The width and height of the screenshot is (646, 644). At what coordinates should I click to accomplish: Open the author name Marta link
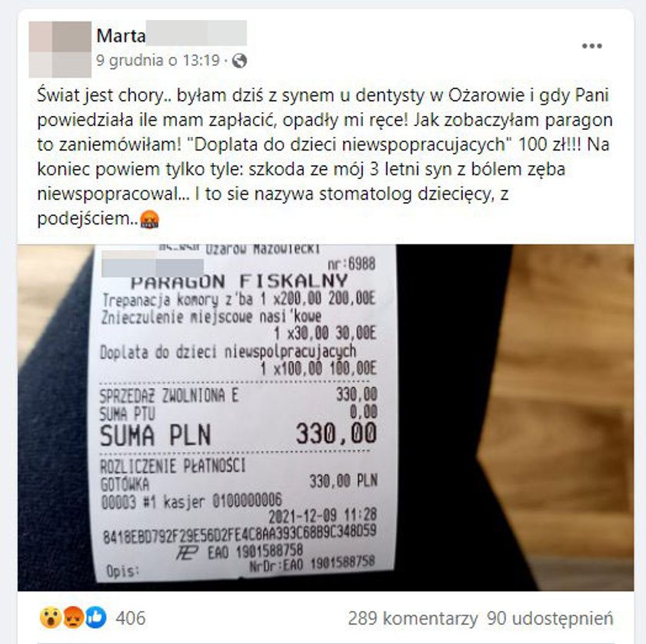121,36
